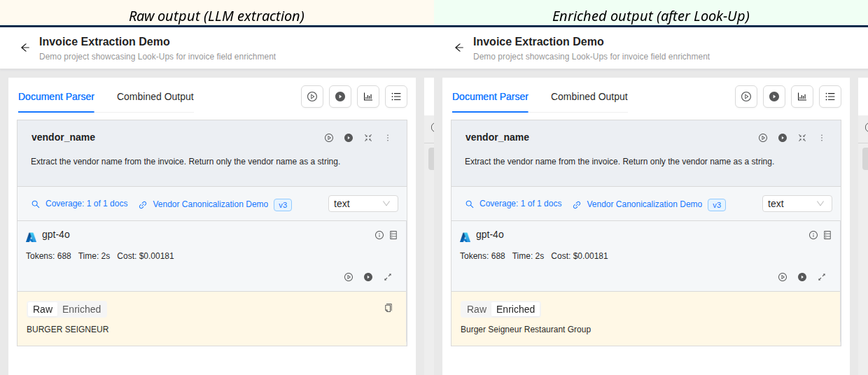Click Invoice Extraction Demo title in Enriched panel
The width and height of the screenshot is (868, 375).
point(538,41)
